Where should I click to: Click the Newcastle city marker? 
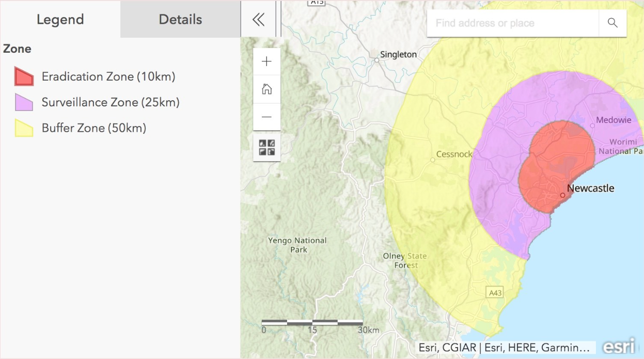click(x=562, y=195)
